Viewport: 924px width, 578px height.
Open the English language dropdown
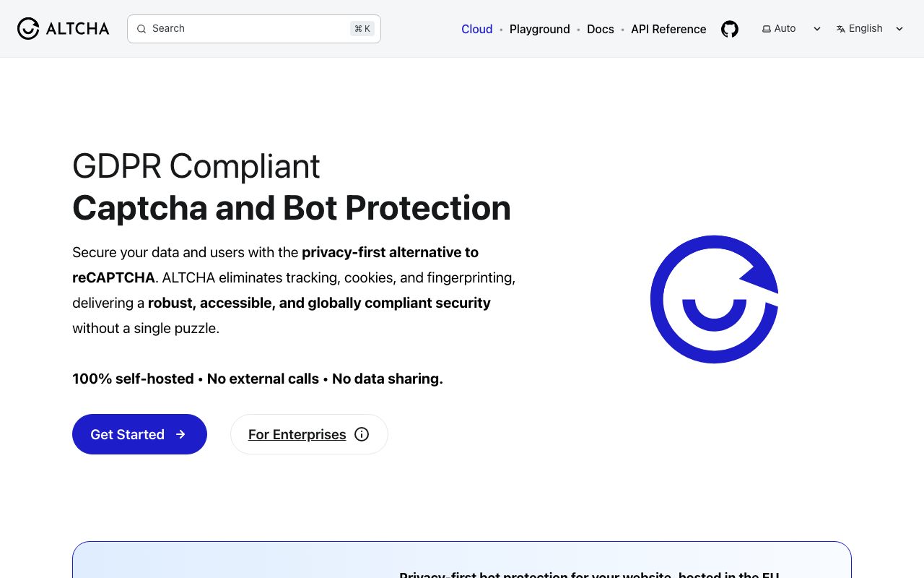[x=869, y=29]
